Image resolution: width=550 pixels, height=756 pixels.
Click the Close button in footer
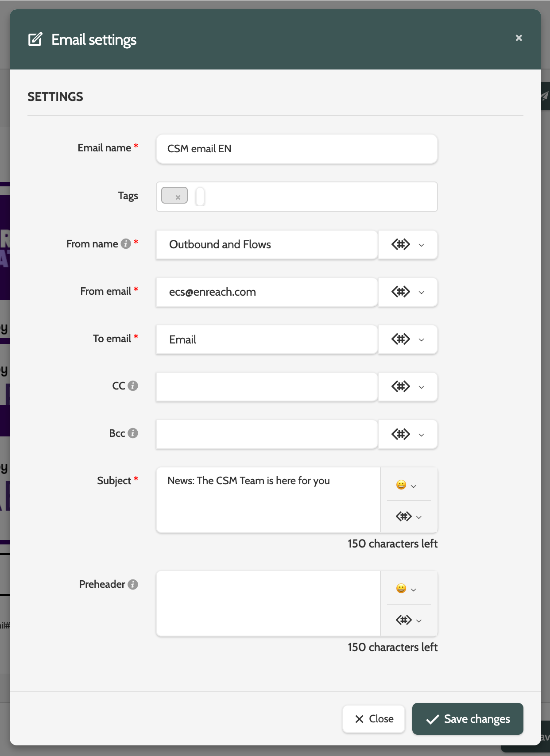(374, 719)
